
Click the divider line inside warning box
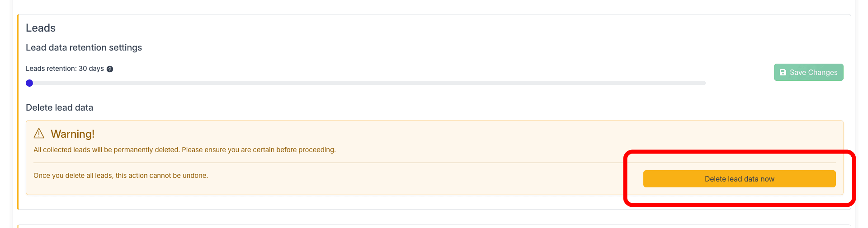point(434,163)
